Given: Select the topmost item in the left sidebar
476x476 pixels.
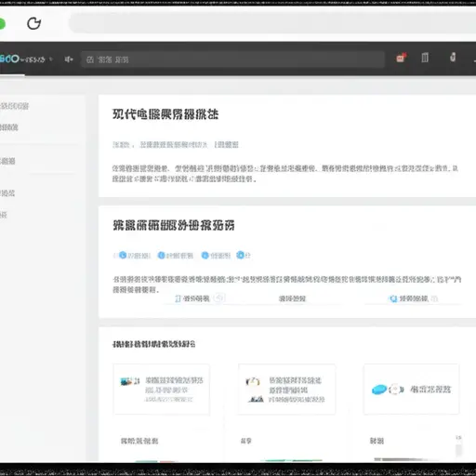Looking at the screenshot, I should tap(14, 106).
